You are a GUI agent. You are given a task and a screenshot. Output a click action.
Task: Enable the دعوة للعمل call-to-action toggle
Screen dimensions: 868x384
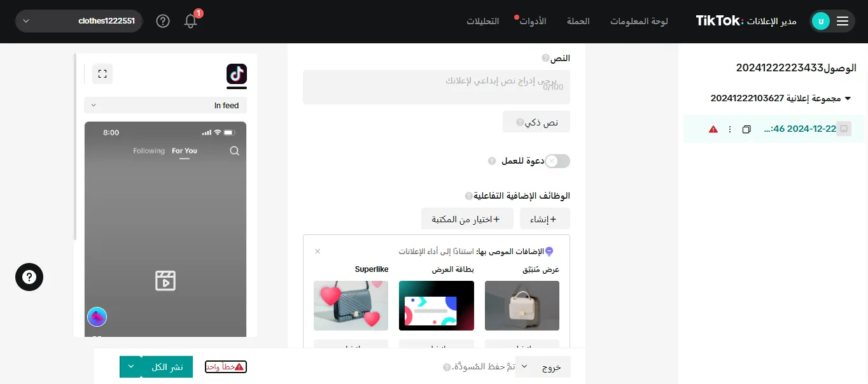coord(557,161)
